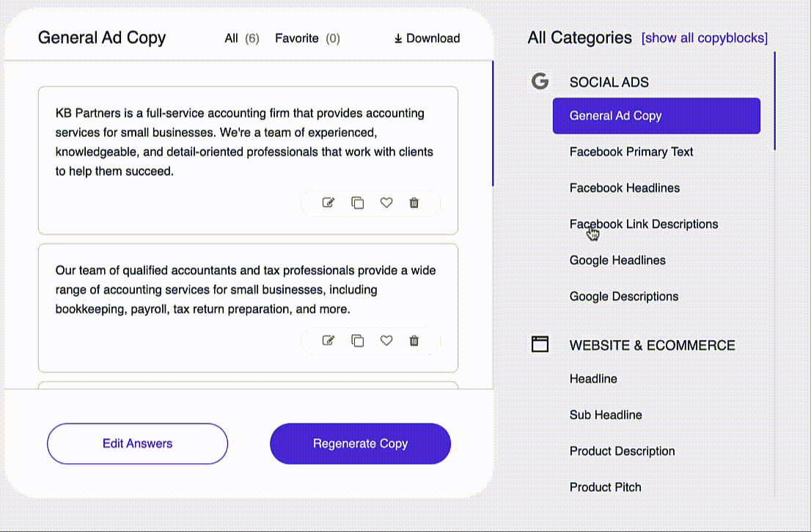Copy the KB Partners ad text

357,203
